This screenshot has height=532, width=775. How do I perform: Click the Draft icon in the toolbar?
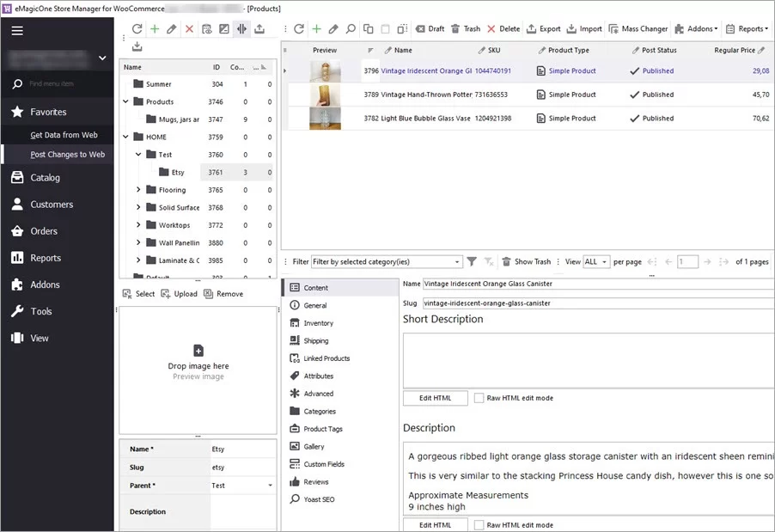click(x=430, y=28)
